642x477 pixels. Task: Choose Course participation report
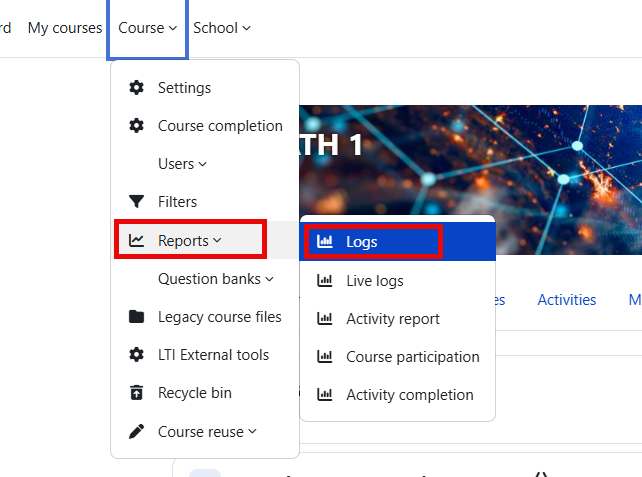pos(412,357)
